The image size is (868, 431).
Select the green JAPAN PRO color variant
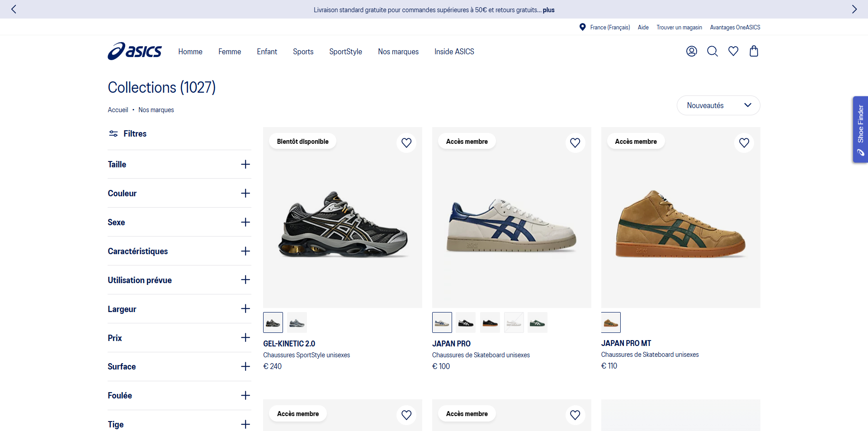pyautogui.click(x=538, y=322)
